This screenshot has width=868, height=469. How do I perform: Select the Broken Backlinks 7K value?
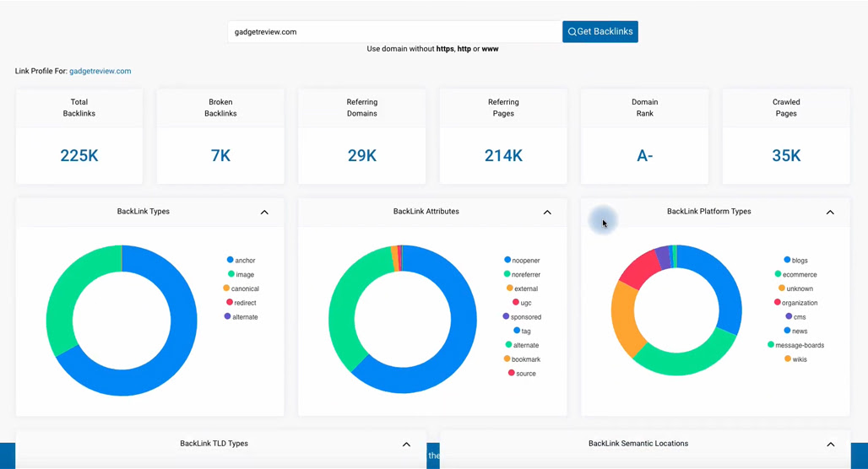[x=220, y=156]
